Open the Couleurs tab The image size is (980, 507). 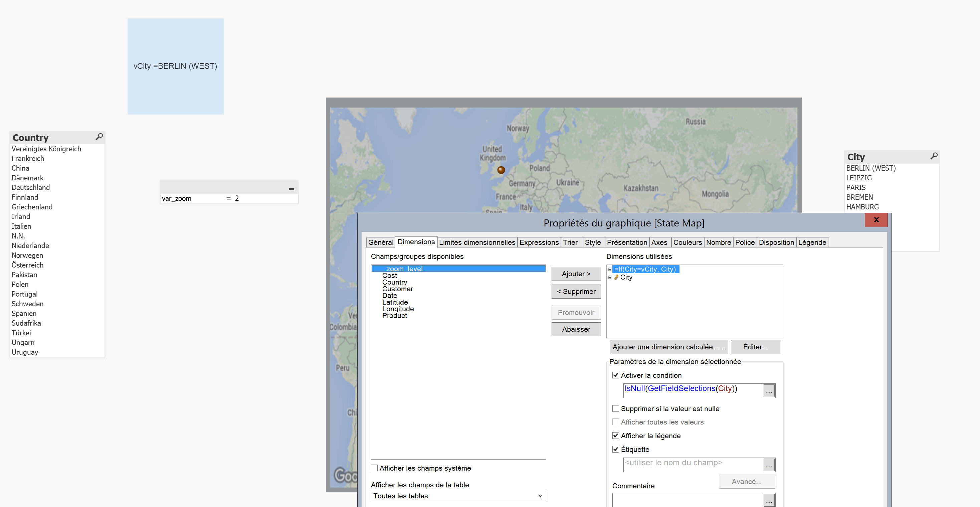[687, 242]
